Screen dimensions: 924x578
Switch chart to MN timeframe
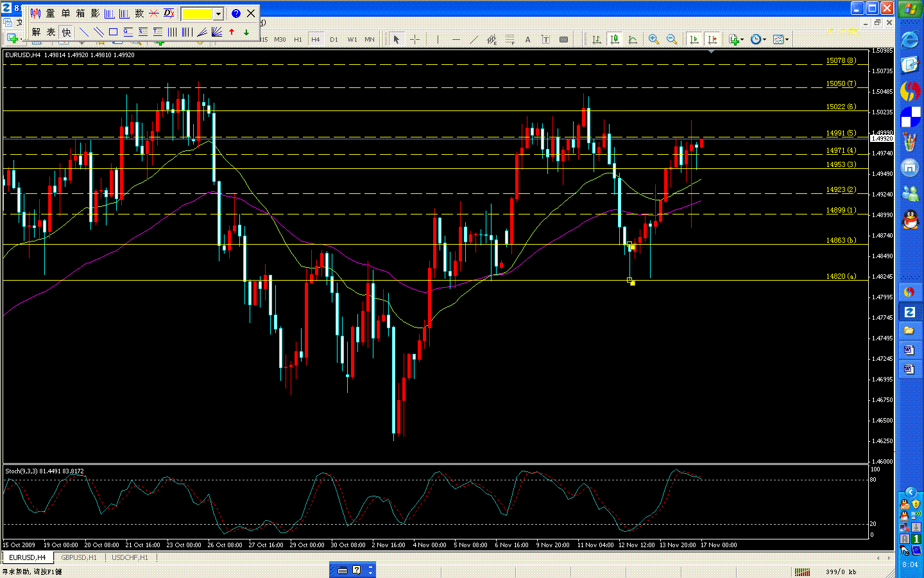(x=370, y=40)
